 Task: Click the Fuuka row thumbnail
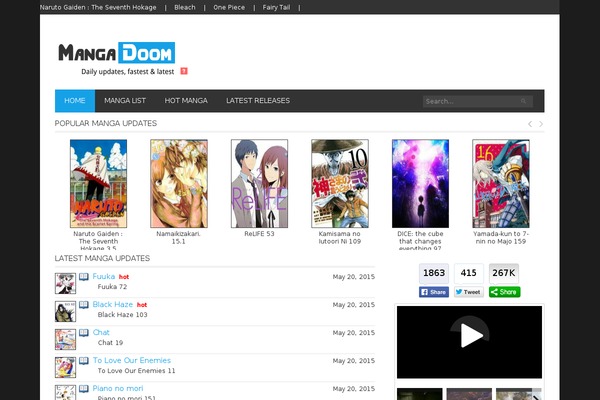coord(65,283)
